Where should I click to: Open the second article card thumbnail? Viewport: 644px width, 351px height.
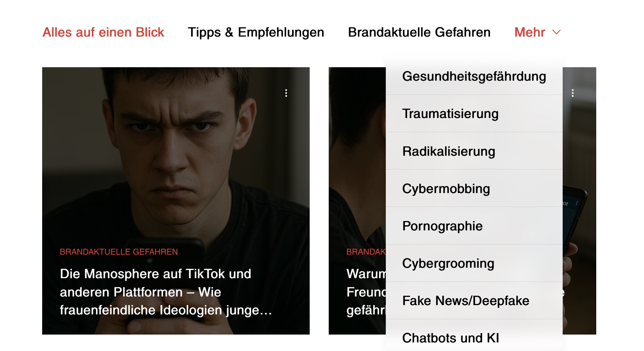point(357,157)
